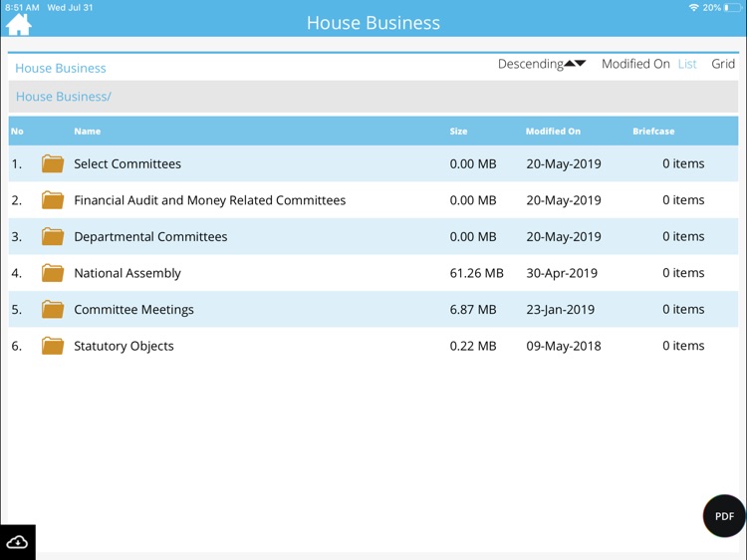This screenshot has height=560, width=747.
Task: Open Committee Meetings folder icon
Action: click(53, 309)
